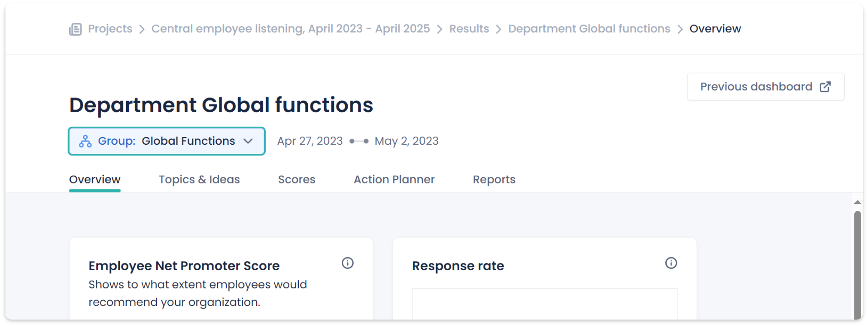
Task: Open the Scores tab
Action: pos(297,180)
